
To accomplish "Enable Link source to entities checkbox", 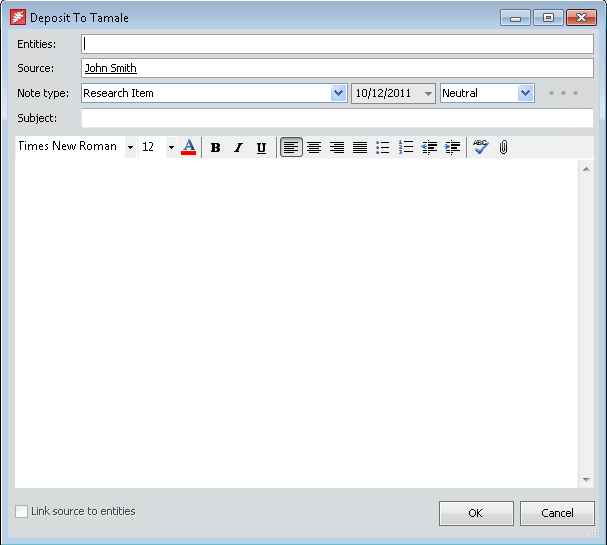I will (x=21, y=511).
